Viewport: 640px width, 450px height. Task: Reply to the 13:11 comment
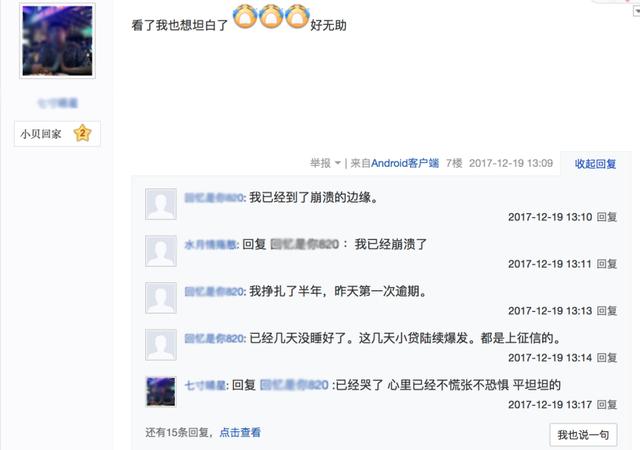coord(607,264)
